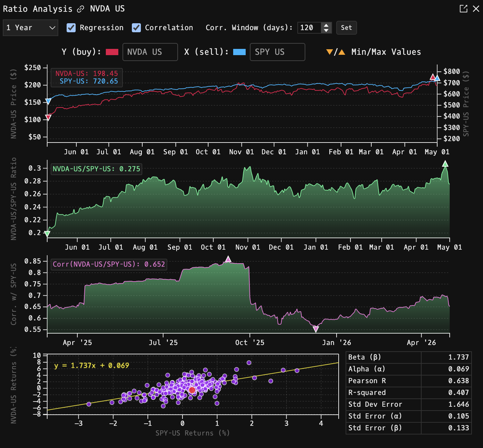Click the SPY US ticker input
This screenshot has height=448, width=483.
click(278, 52)
